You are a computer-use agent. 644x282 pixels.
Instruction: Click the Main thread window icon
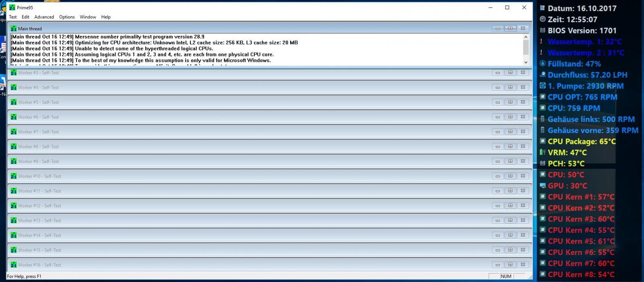click(14, 29)
